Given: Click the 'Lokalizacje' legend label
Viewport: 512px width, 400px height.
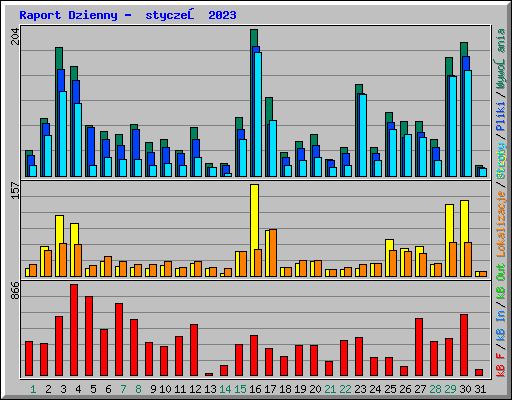Looking at the screenshot, I should [x=501, y=224].
